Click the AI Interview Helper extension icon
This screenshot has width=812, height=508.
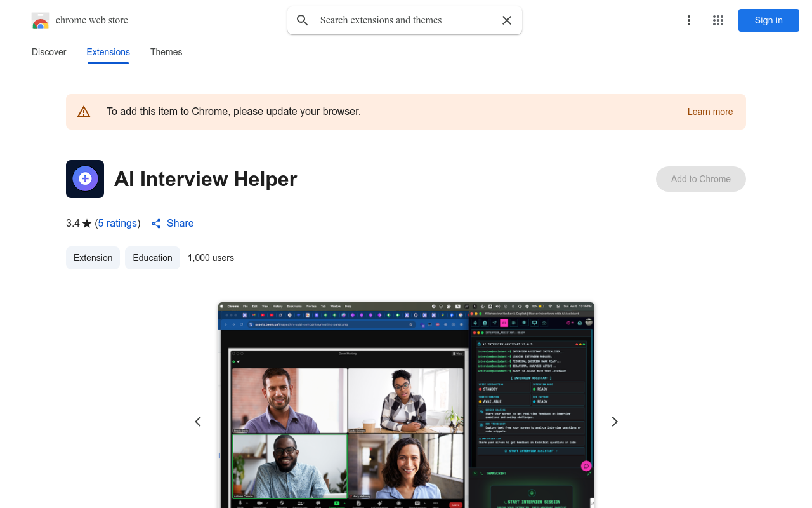[x=85, y=179]
